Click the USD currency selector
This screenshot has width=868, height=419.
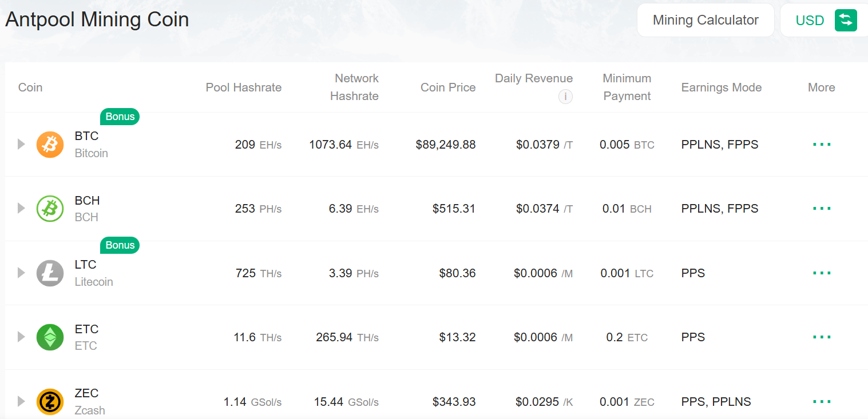pyautogui.click(x=810, y=20)
